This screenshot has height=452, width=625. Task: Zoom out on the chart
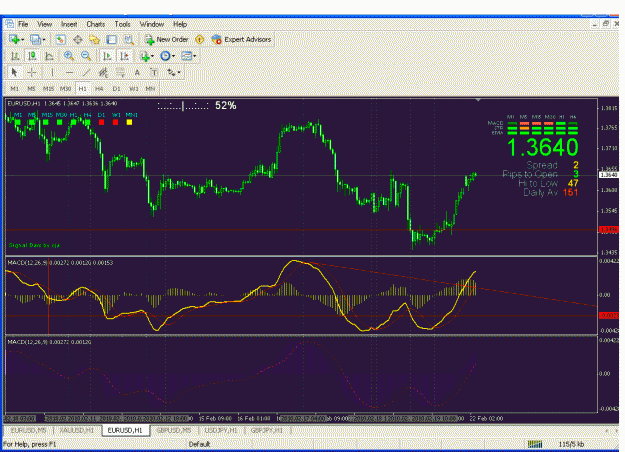coord(86,56)
